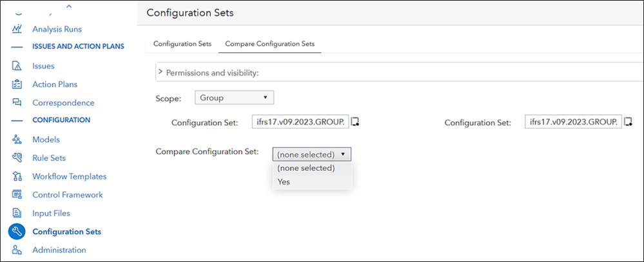Open the Scope Group dropdown
Image resolution: width=644 pixels, height=262 pixels.
point(234,97)
